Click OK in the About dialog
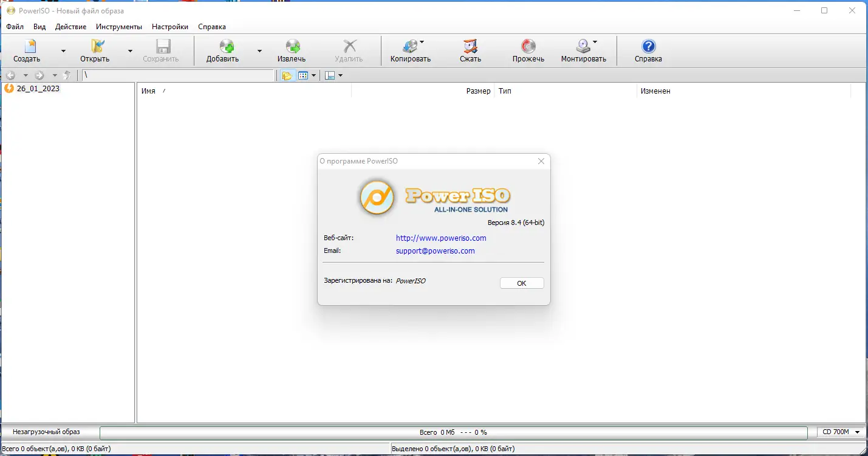Screen dimensions: 868x456 click(x=522, y=283)
